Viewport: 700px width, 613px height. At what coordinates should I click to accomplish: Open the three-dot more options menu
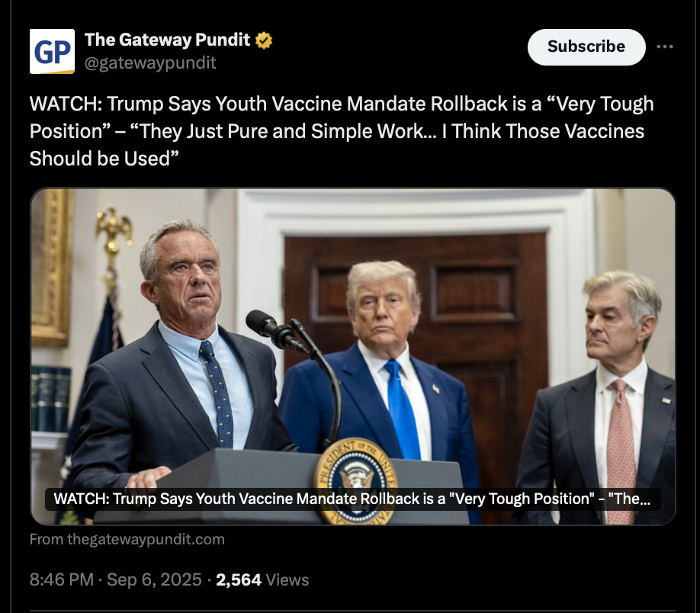coord(665,47)
